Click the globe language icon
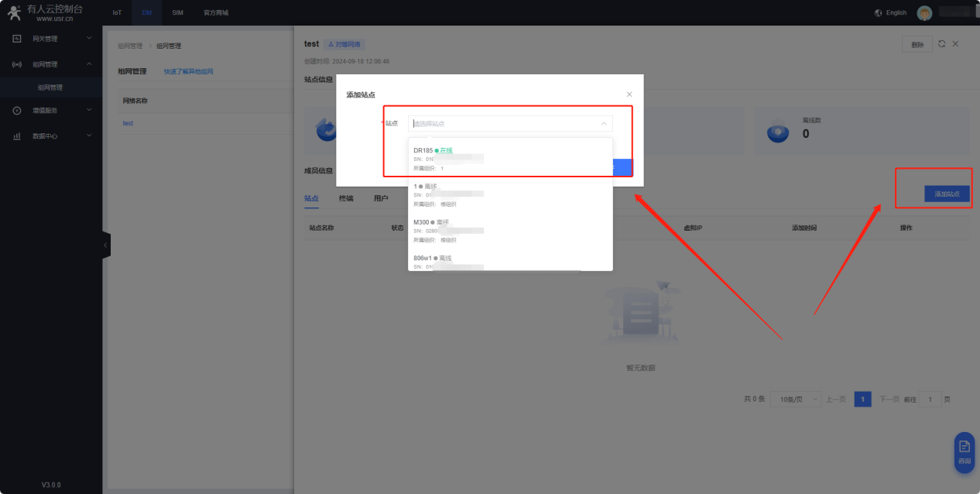 pyautogui.click(x=879, y=13)
